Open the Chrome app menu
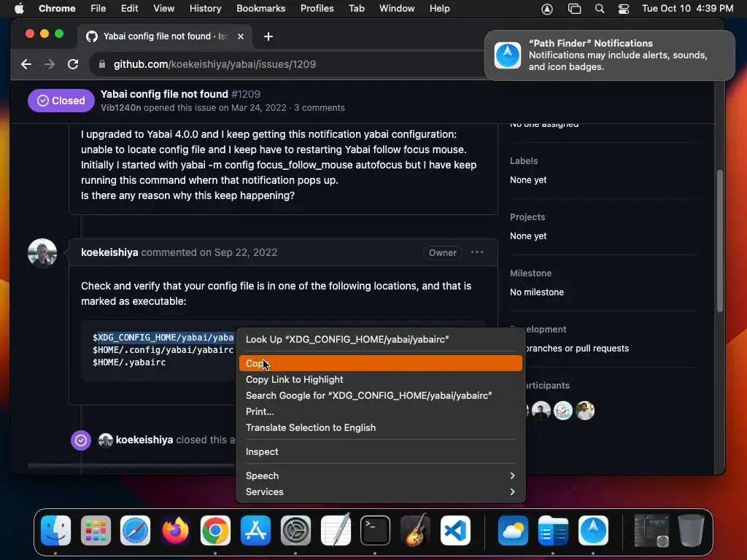 pos(57,9)
